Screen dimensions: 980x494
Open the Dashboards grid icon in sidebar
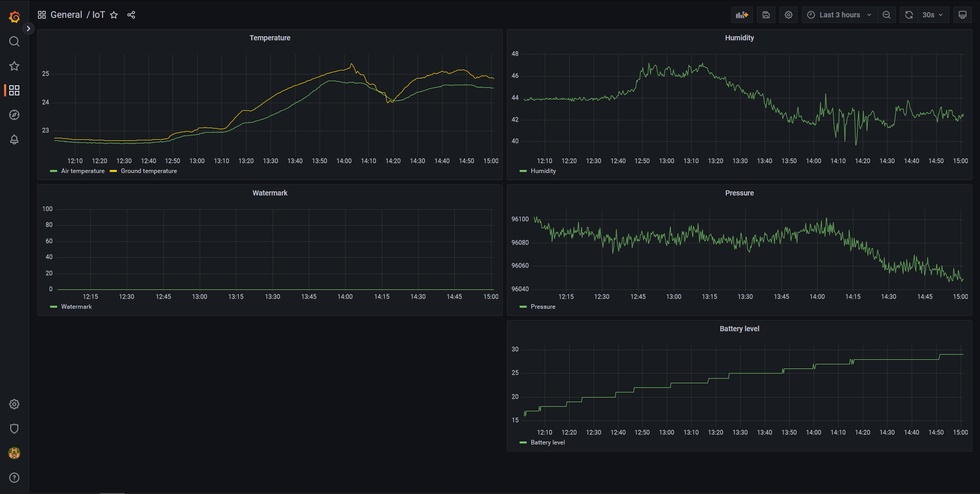[x=14, y=90]
